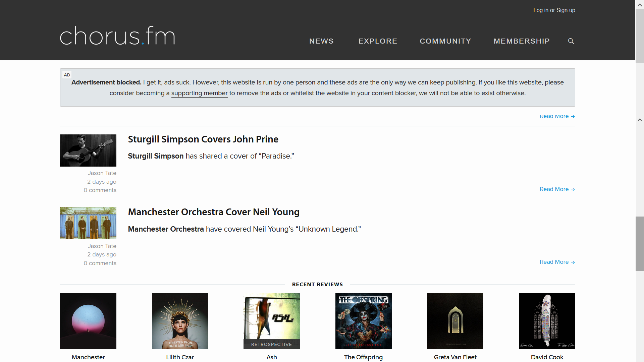
Task: Open the NEWS navigation menu item
Action: pyautogui.click(x=322, y=41)
